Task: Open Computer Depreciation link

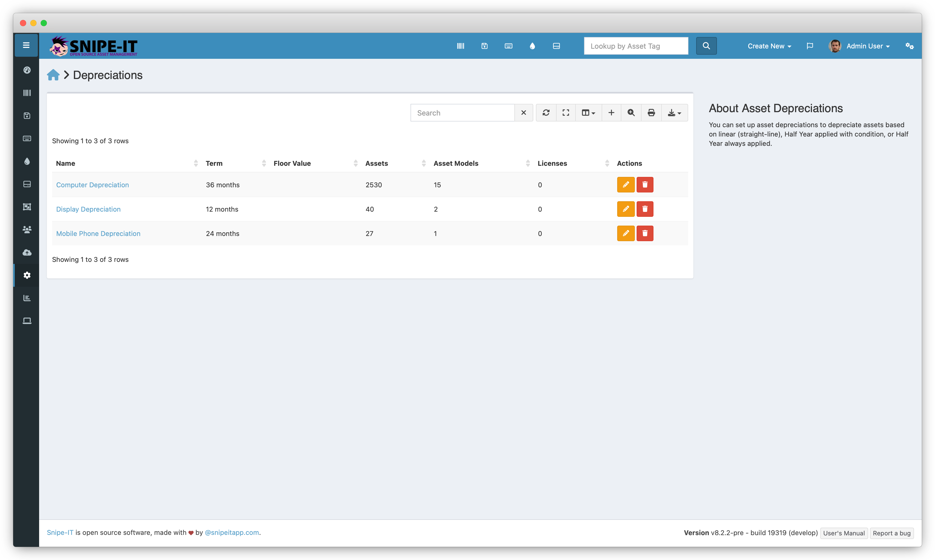Action: [x=92, y=185]
